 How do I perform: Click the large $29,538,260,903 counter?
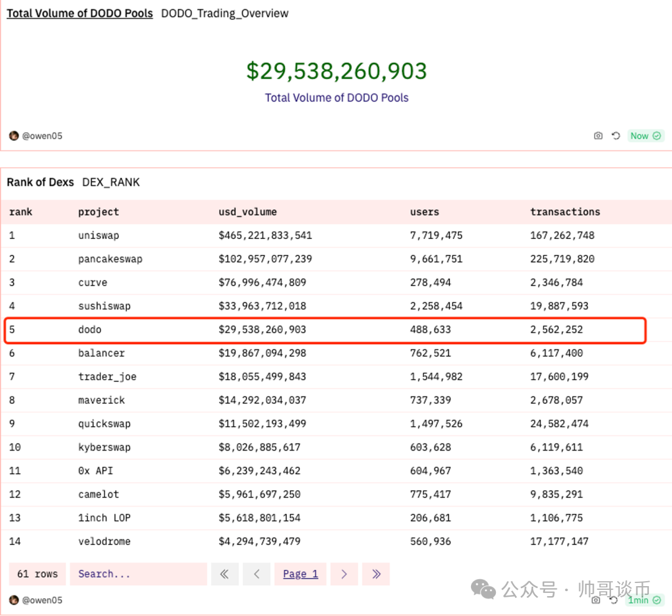tap(337, 71)
